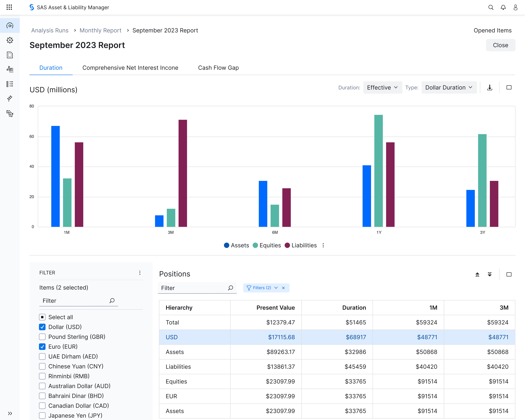Viewport: 525px width, 420px height.
Task: Click the notifications bell icon
Action: pos(503,7)
